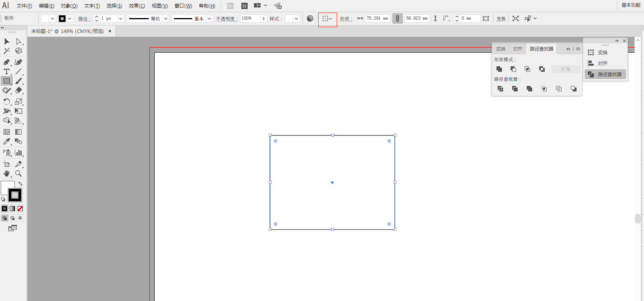Screen dimensions: 644x301
Task: Select the Eraser tool
Action: [18, 90]
